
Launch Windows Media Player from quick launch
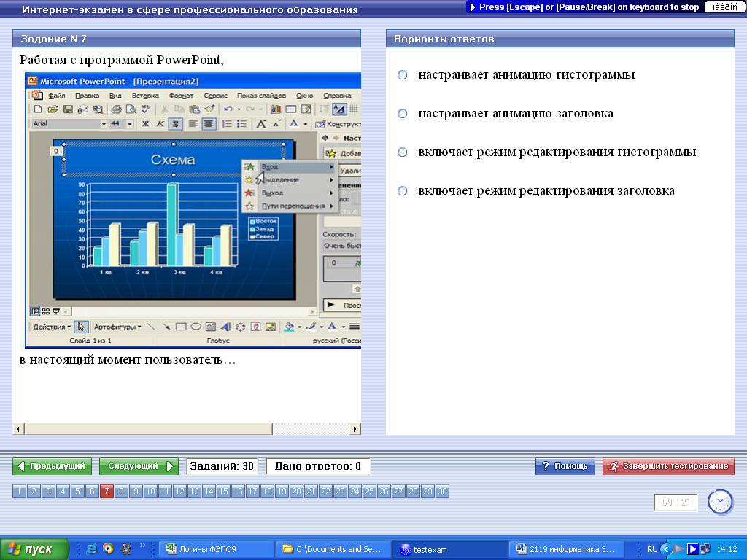click(109, 549)
